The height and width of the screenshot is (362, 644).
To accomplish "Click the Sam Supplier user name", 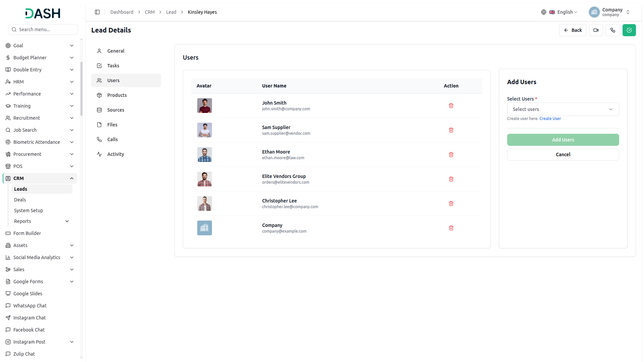I will point(276,127).
